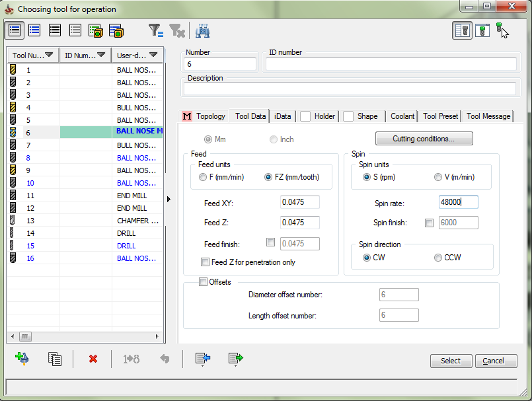532x401 pixels.
Task: Click the Feed Z input field
Action: [x=300, y=223]
